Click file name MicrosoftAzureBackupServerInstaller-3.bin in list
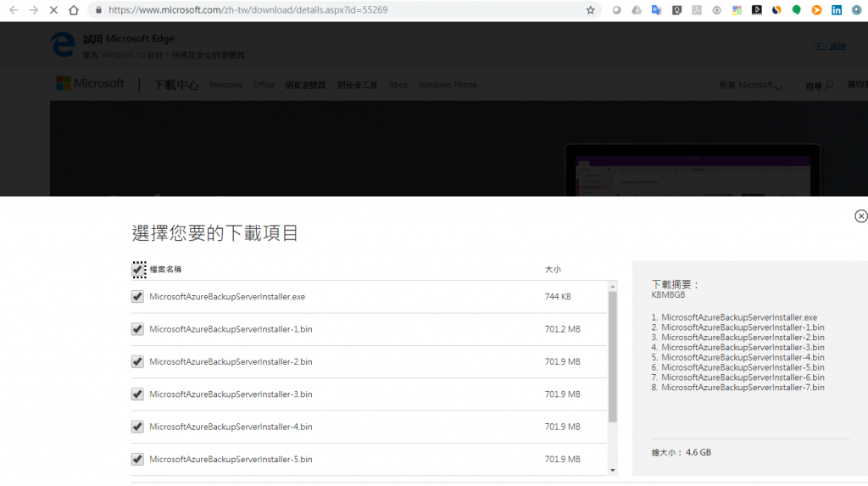This screenshot has height=486, width=868. tap(231, 394)
